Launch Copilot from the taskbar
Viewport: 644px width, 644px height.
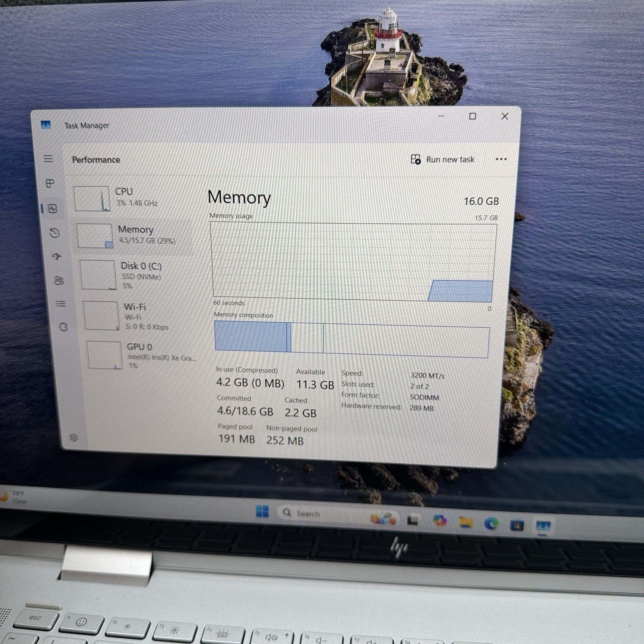click(x=439, y=520)
